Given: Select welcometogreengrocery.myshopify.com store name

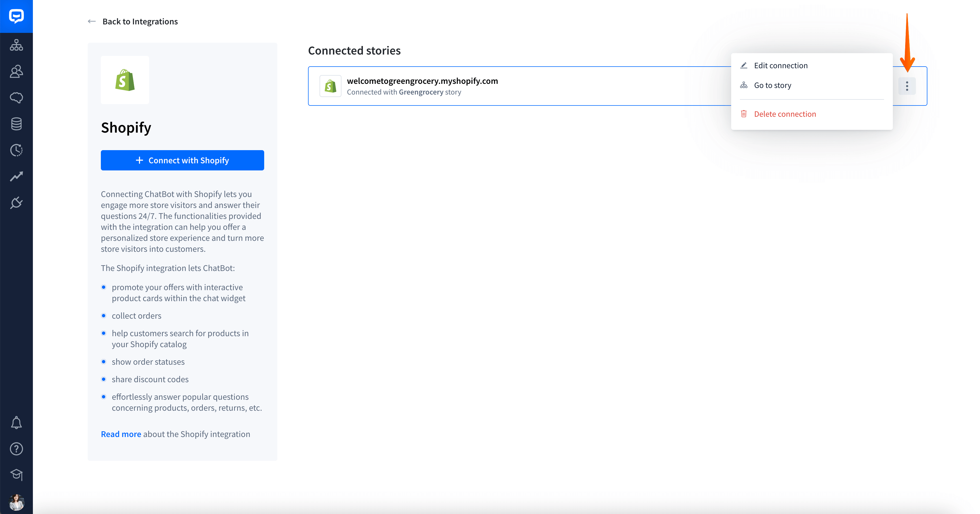Looking at the screenshot, I should click(422, 81).
